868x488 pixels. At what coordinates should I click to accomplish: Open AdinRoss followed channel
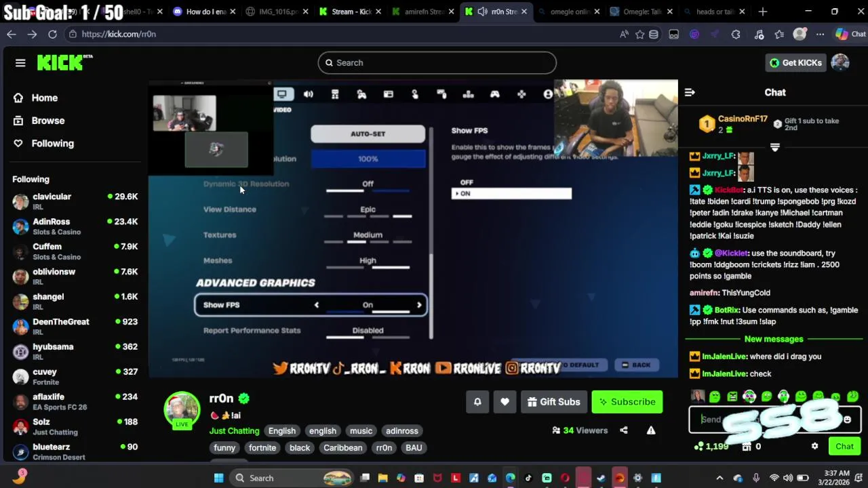click(75, 226)
